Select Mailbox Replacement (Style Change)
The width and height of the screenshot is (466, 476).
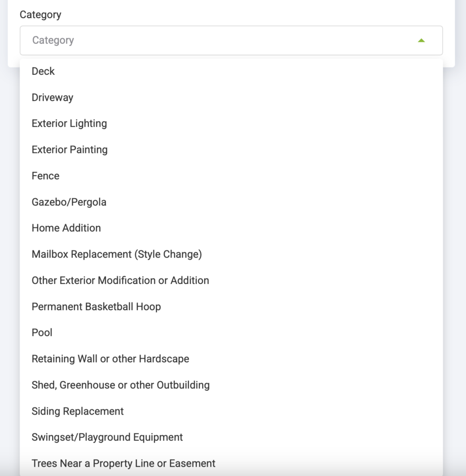[231, 254]
